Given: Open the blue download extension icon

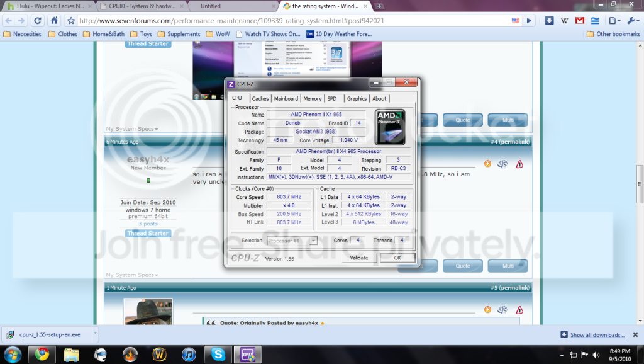Looking at the screenshot, I should [x=549, y=21].
